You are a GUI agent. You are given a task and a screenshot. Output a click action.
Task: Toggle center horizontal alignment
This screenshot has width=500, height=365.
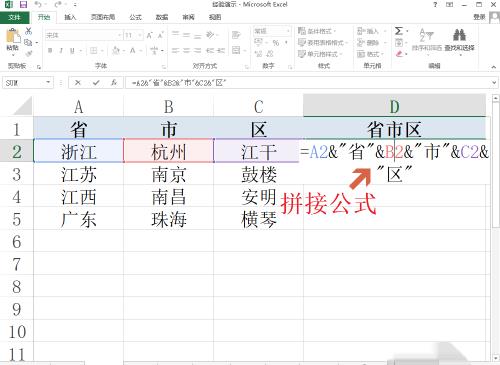click(186, 51)
